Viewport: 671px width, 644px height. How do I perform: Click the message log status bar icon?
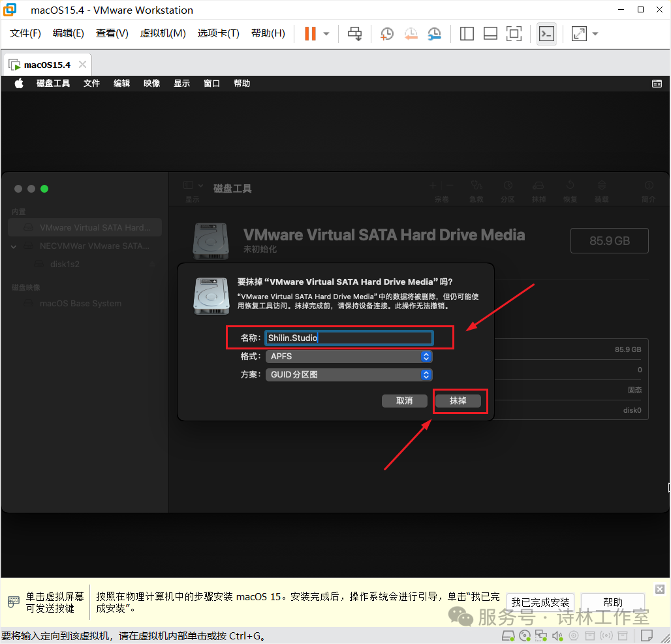pyautogui.click(x=647, y=636)
